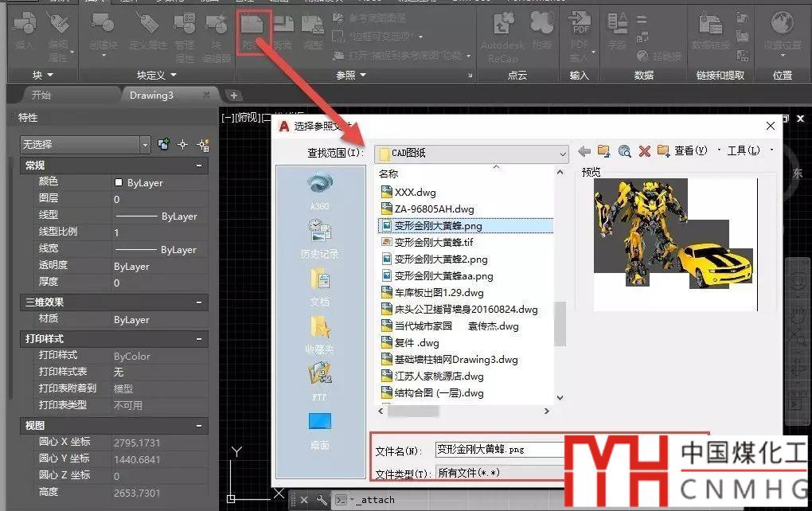812x511 pixels.
Task: Select the Drawing3 document tab
Action: click(151, 95)
